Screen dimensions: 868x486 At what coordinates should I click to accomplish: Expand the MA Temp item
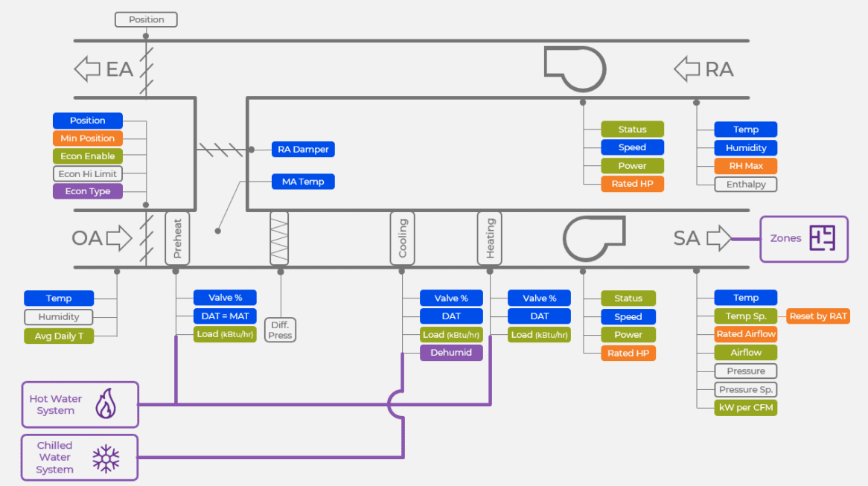(x=302, y=181)
